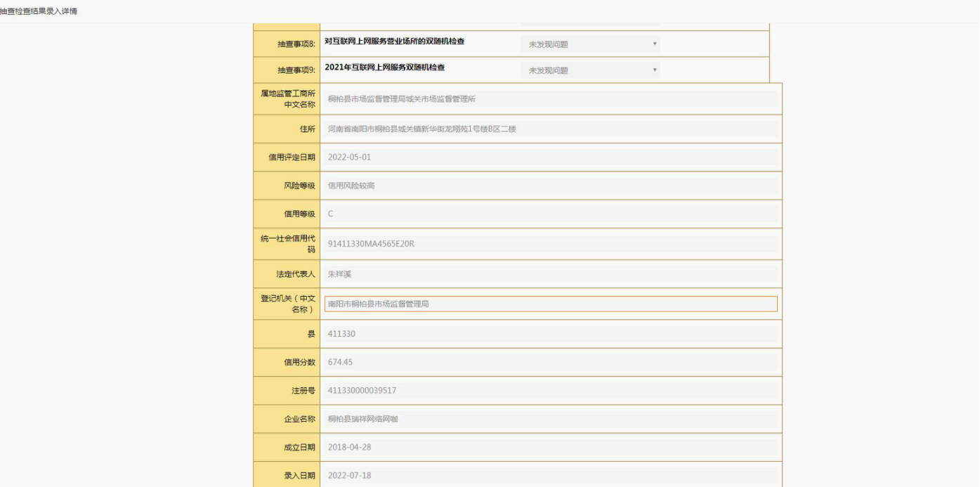Click the 登记机关（中文名称）label
The image size is (980, 487).
coord(288,304)
